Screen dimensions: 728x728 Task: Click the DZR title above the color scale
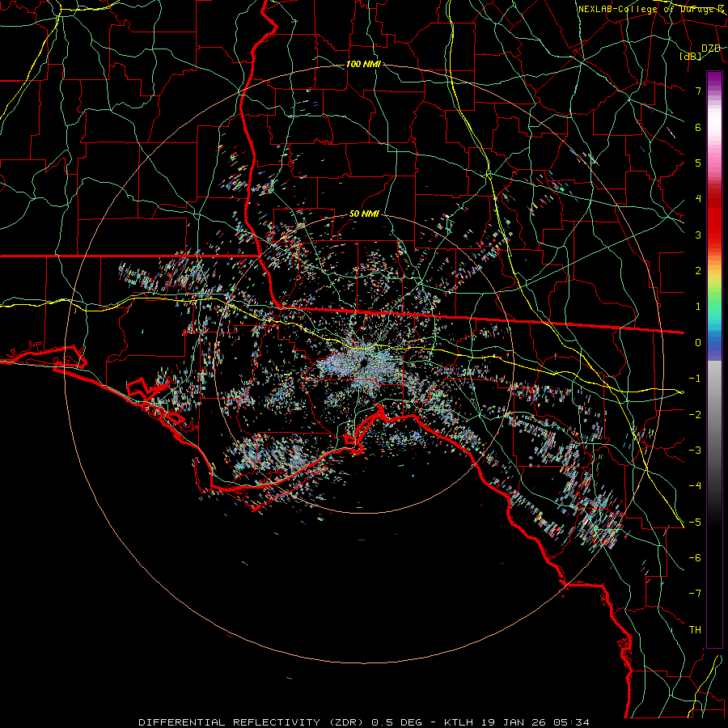coord(711,49)
